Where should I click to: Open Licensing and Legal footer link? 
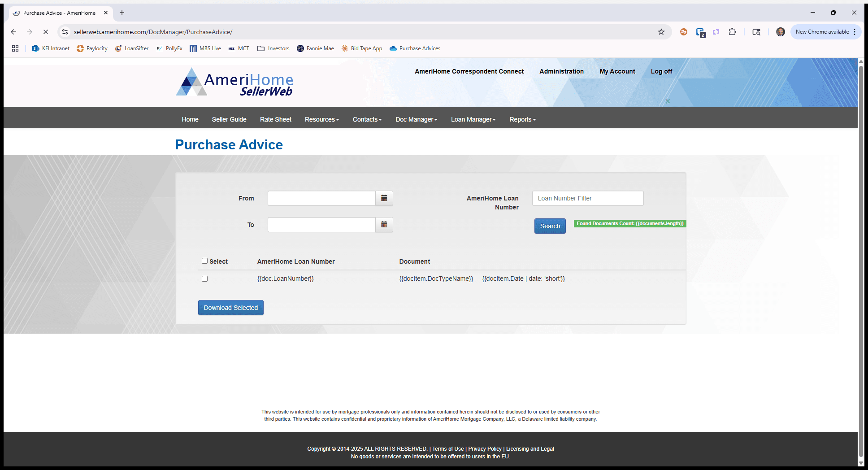click(530, 449)
